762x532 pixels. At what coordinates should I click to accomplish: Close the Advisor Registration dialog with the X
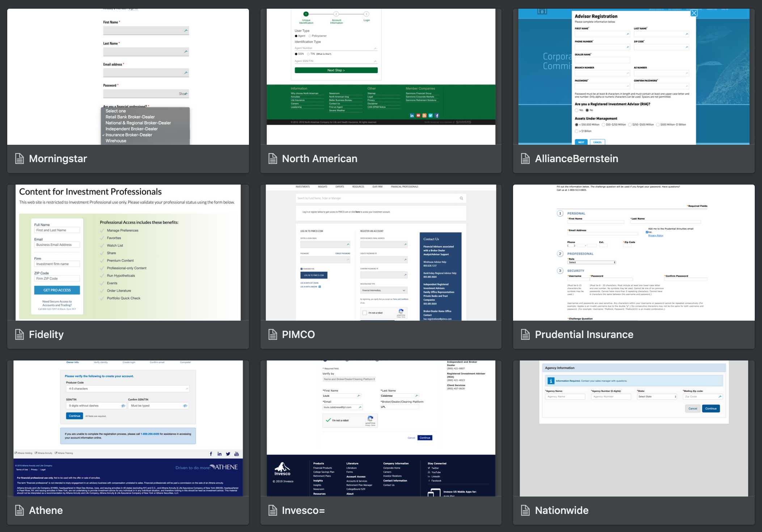[694, 13]
